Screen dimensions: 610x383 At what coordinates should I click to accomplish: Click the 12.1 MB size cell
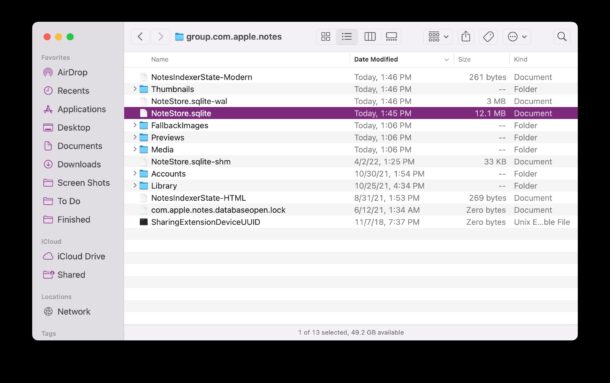pyautogui.click(x=490, y=113)
